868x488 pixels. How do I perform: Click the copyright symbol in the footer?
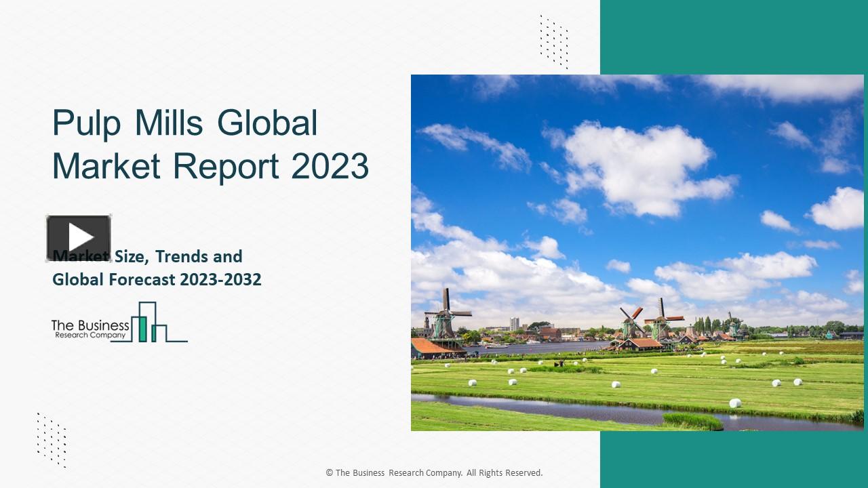(330, 472)
